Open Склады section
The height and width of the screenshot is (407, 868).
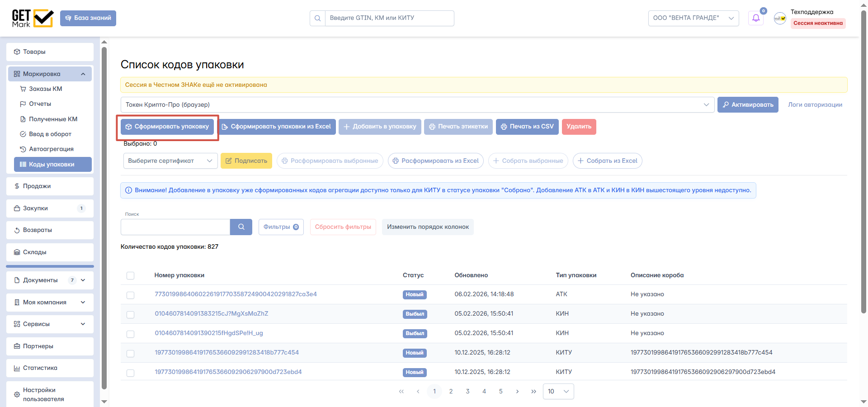[x=50, y=252]
